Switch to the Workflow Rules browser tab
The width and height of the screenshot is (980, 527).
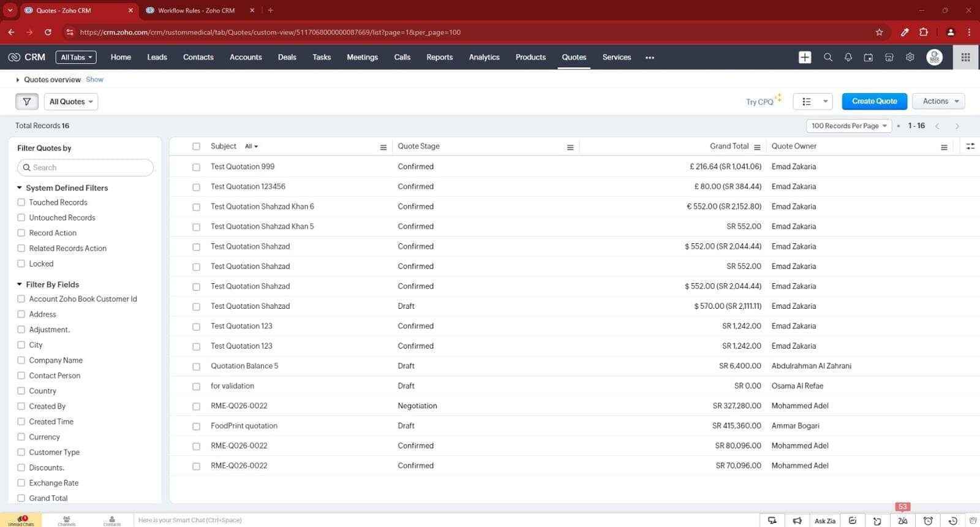196,10
